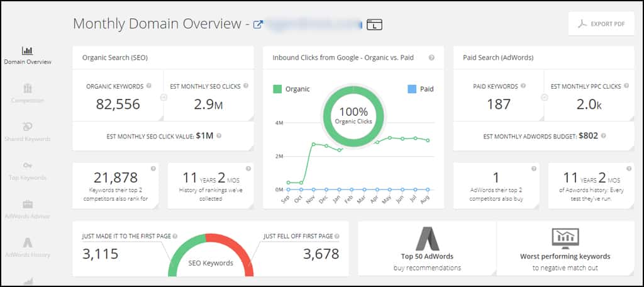Show help for Just Made It To First Page
Viewport: 644px width, 287px height.
click(175, 237)
